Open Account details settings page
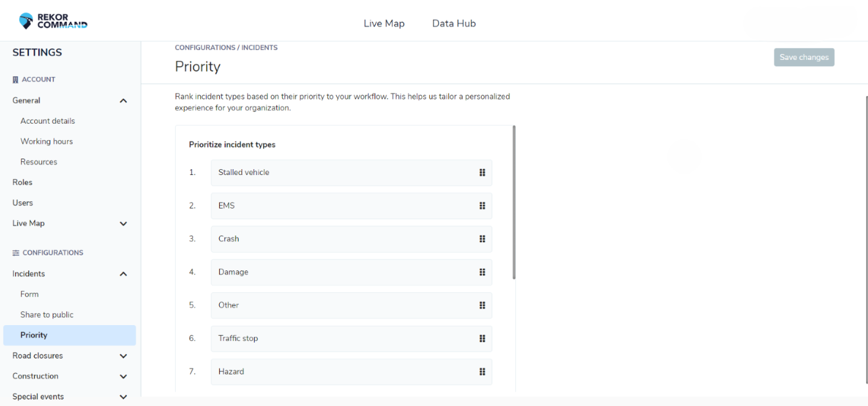This screenshot has height=406, width=868. (x=47, y=121)
